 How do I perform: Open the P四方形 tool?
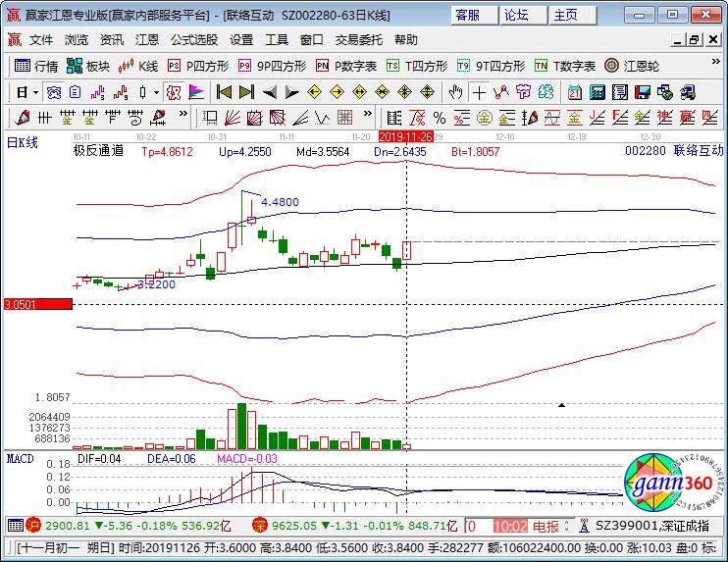(198, 66)
